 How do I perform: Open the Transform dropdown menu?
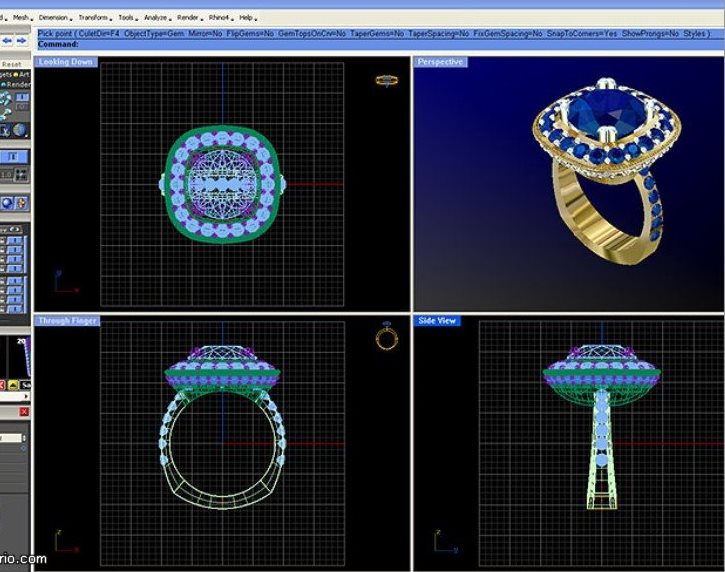click(x=94, y=17)
